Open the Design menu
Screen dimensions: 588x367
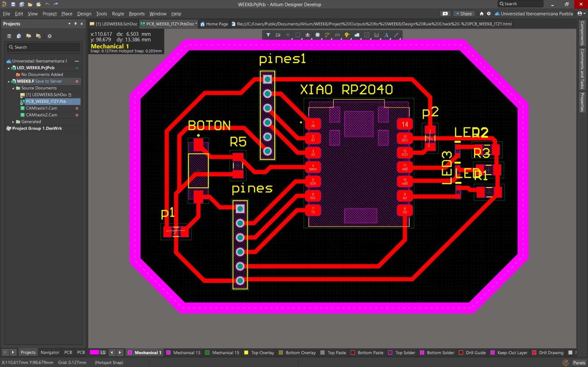[84, 14]
